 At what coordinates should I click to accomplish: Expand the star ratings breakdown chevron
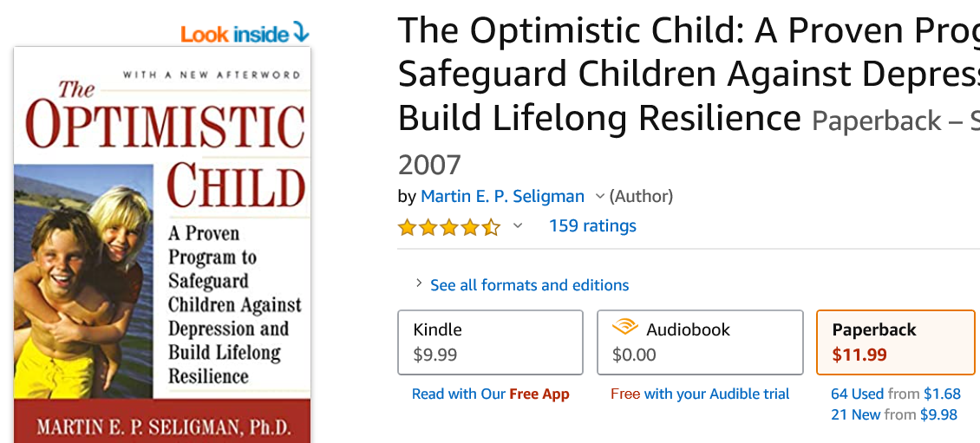pos(518,226)
